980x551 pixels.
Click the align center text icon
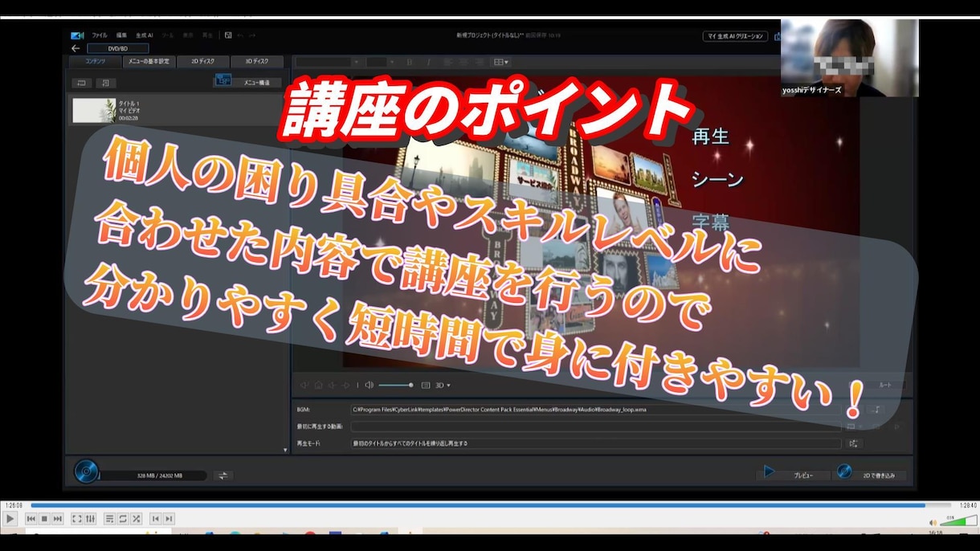pos(463,62)
